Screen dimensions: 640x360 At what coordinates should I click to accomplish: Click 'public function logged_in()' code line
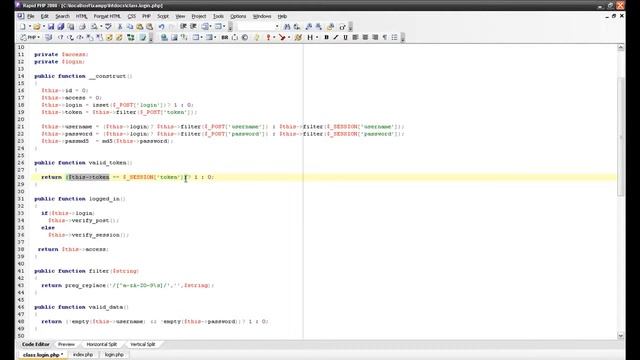coord(80,199)
